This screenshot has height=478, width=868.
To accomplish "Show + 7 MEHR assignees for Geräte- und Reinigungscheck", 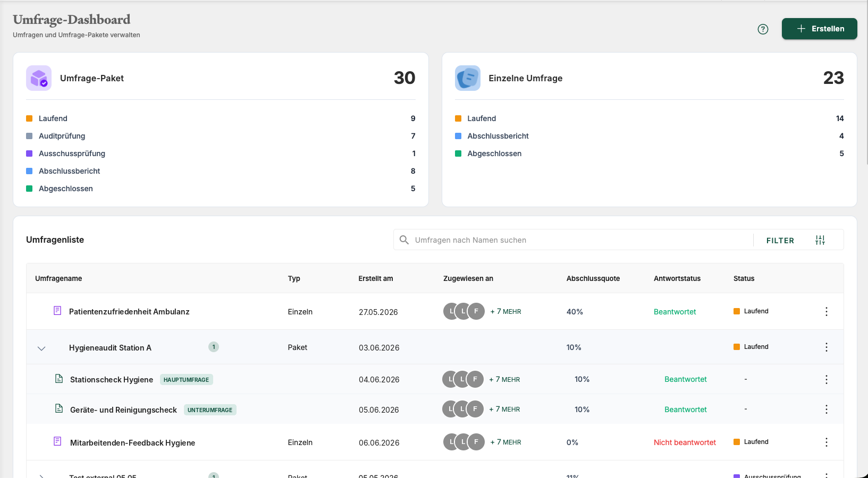I will (x=504, y=409).
